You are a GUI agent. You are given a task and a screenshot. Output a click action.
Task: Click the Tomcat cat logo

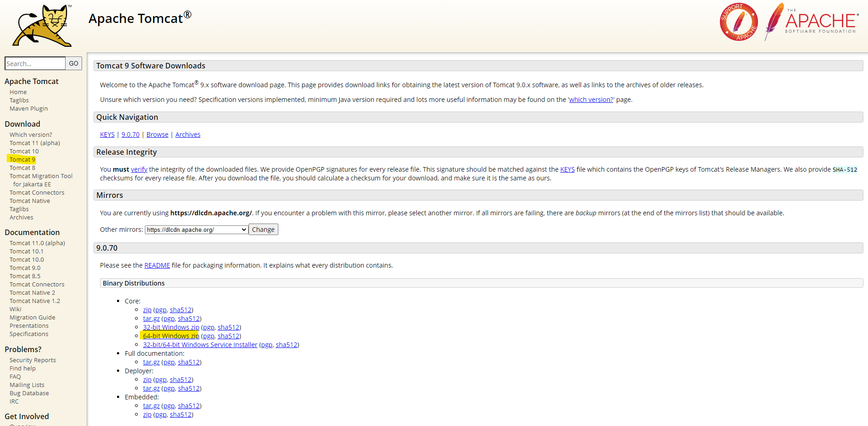click(42, 25)
